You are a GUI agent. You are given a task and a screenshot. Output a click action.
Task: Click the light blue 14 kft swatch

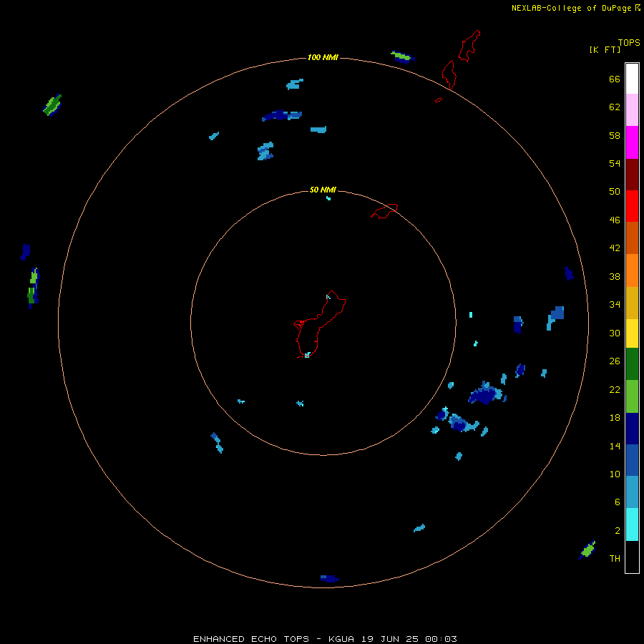(632, 492)
